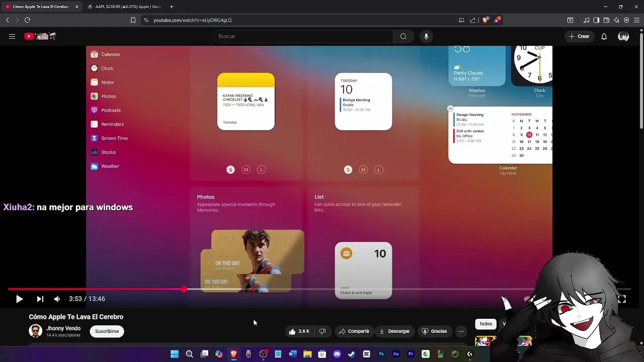
Task: Activate voice search microphone
Action: coord(426,36)
